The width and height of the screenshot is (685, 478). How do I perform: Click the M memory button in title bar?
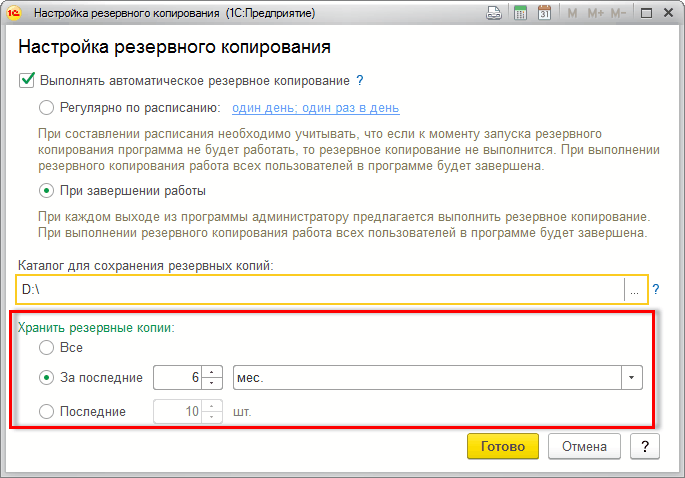(572, 14)
